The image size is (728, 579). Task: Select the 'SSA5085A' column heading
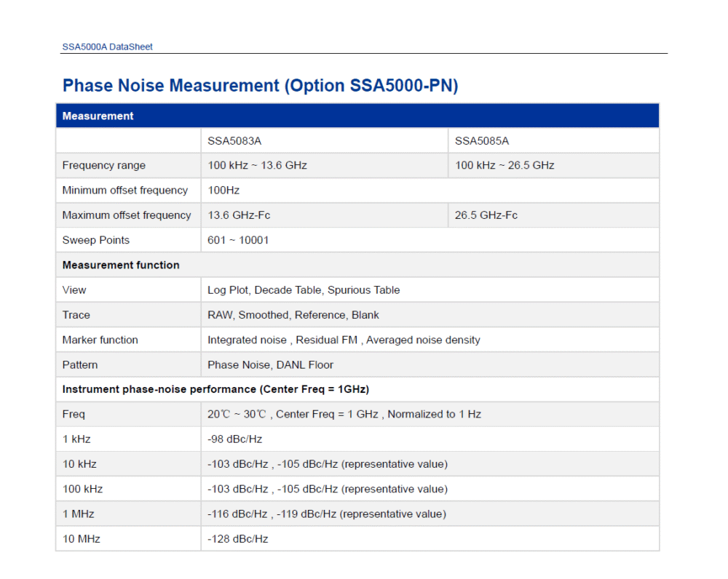click(x=482, y=141)
